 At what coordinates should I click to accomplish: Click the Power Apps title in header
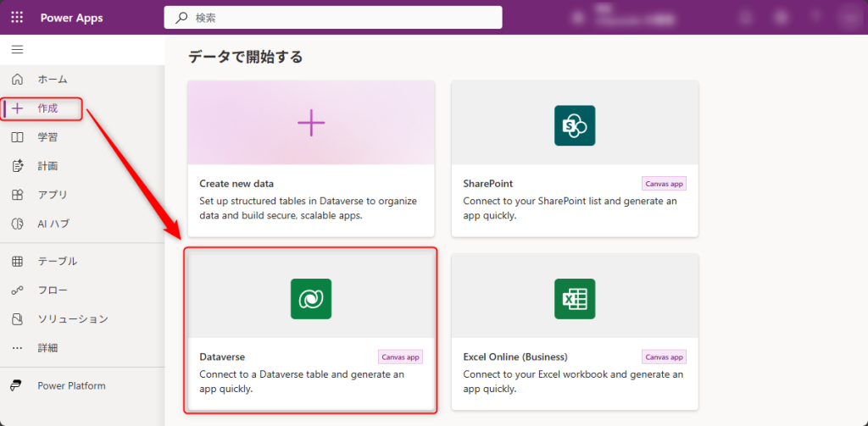[72, 18]
